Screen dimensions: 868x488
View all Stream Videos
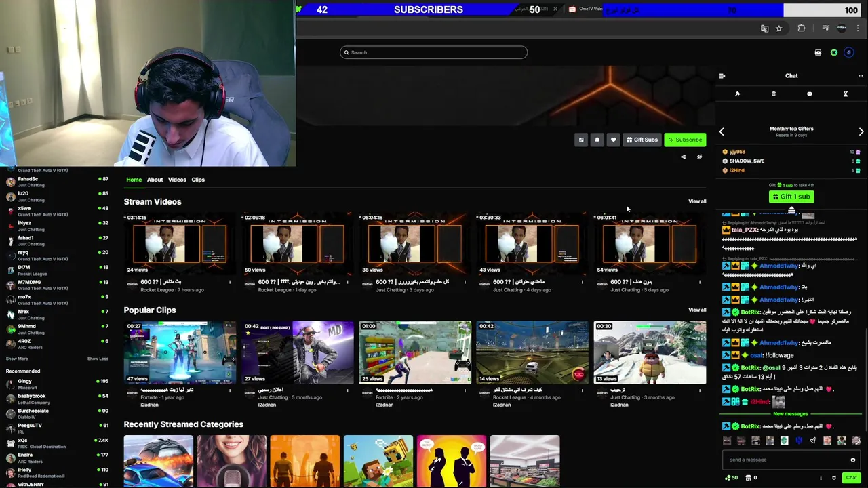point(697,201)
